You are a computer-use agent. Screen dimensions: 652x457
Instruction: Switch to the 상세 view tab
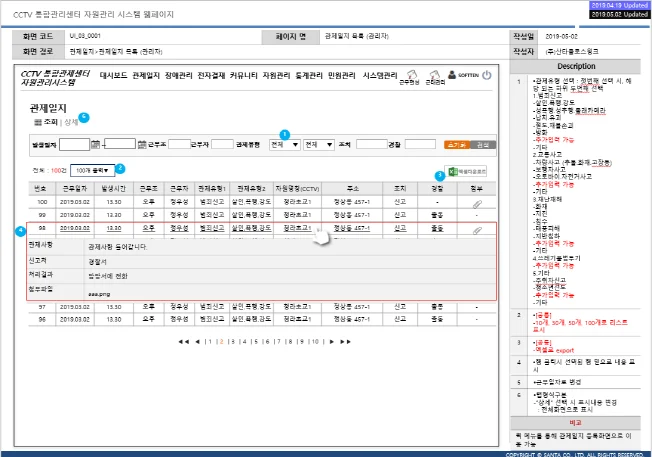(x=70, y=121)
